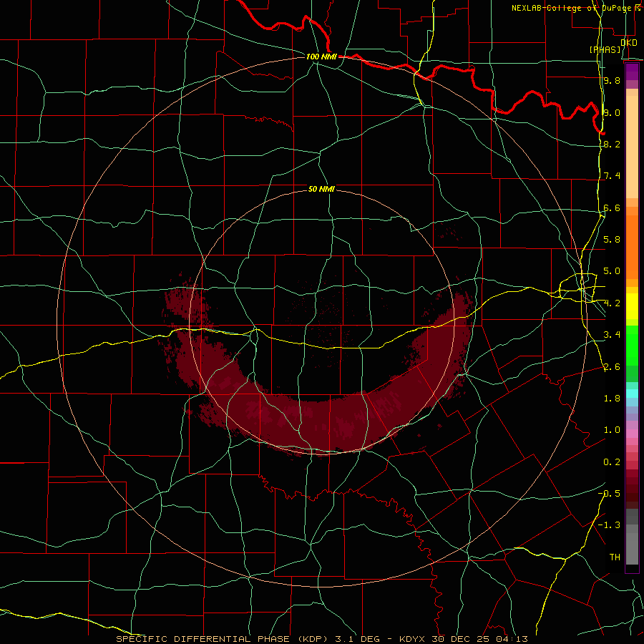Click the 0.2 scale value

[612, 462]
